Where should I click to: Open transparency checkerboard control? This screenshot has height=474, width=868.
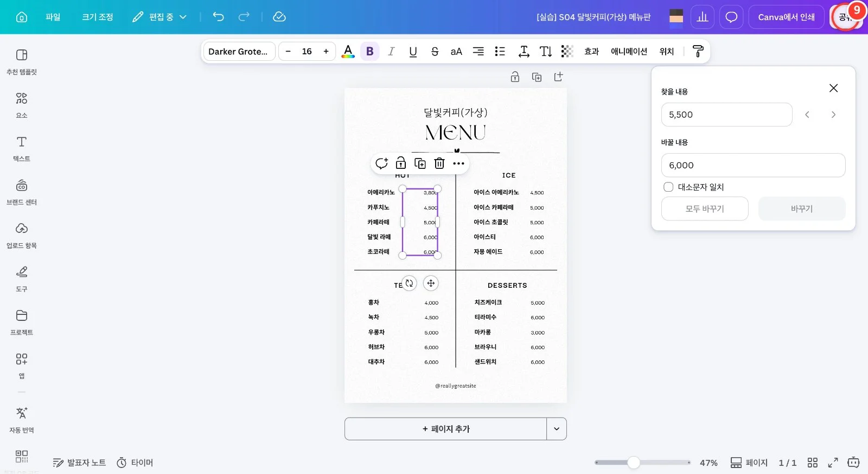(567, 52)
